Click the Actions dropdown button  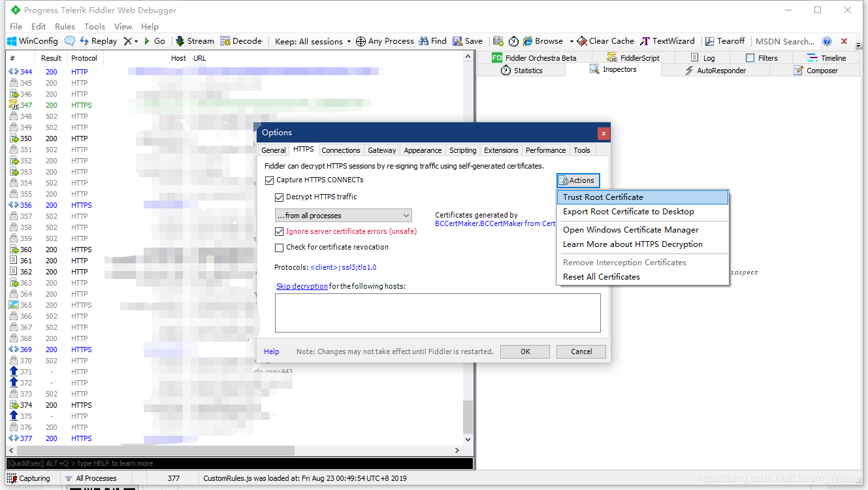(x=578, y=180)
